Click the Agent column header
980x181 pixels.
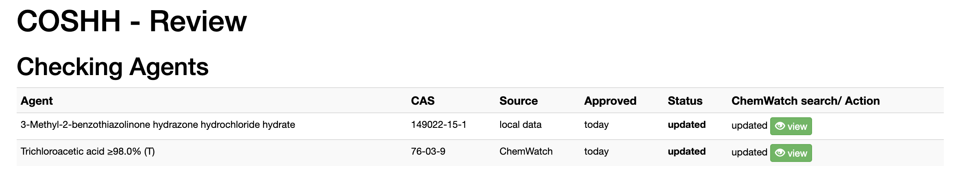(x=37, y=101)
